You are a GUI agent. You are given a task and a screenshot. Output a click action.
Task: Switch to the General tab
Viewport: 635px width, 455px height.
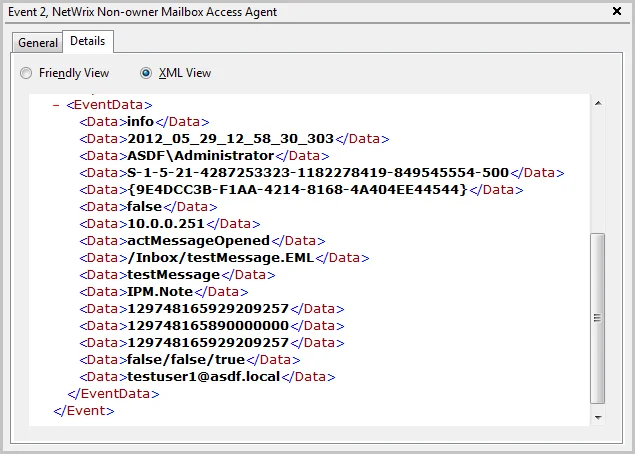point(38,42)
